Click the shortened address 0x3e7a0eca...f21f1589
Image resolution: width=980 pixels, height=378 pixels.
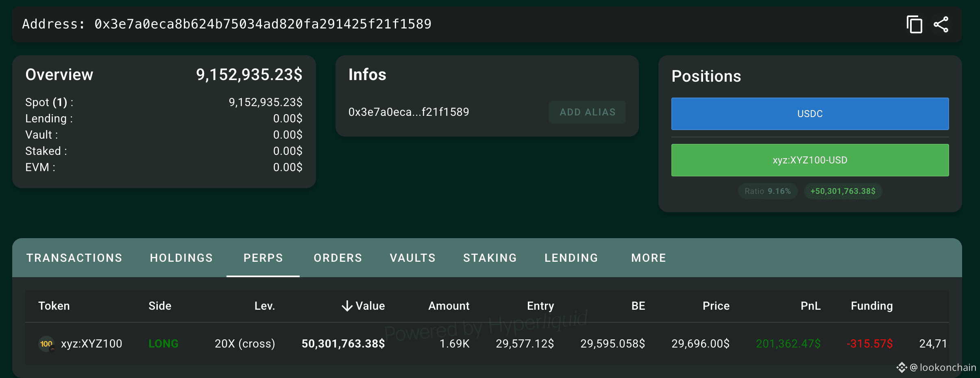(x=409, y=112)
